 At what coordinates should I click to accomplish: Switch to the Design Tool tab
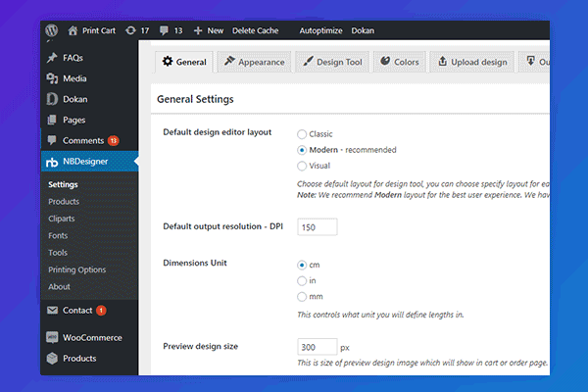tap(332, 62)
